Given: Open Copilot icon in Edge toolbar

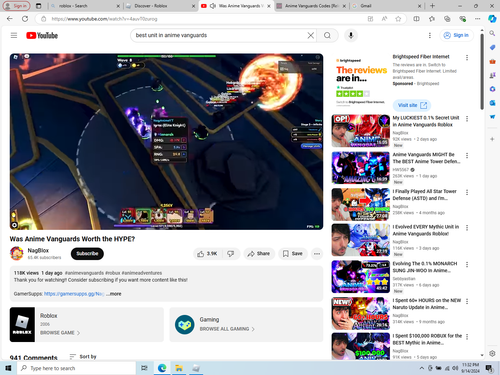Looking at the screenshot, I should coord(492,19).
